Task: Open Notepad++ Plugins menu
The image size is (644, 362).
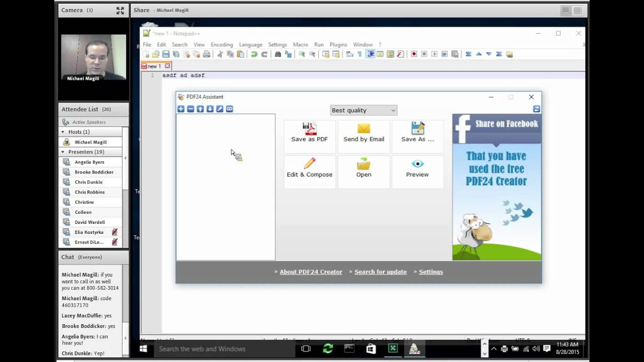Action: [x=339, y=45]
